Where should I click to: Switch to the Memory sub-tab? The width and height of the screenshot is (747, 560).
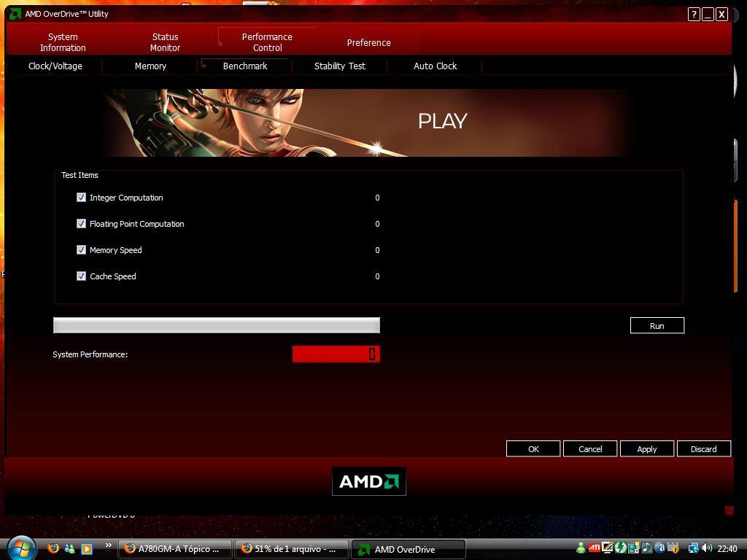(150, 66)
